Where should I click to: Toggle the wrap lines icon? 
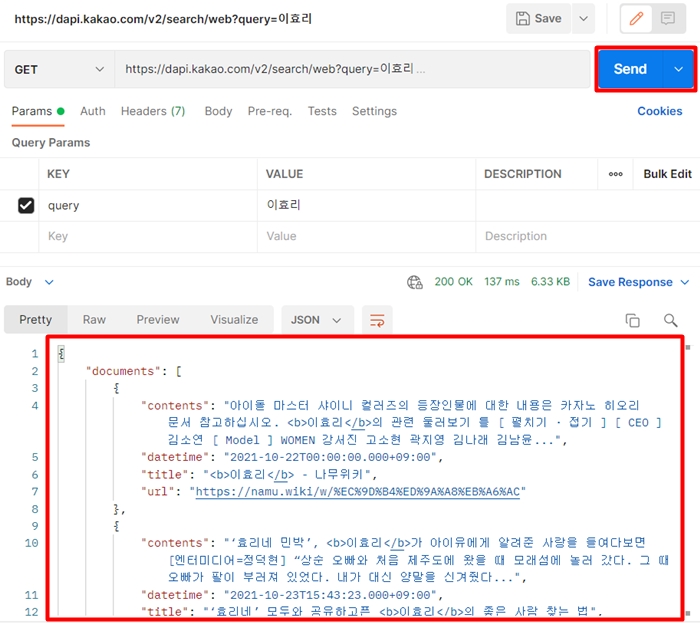pyautogui.click(x=377, y=320)
